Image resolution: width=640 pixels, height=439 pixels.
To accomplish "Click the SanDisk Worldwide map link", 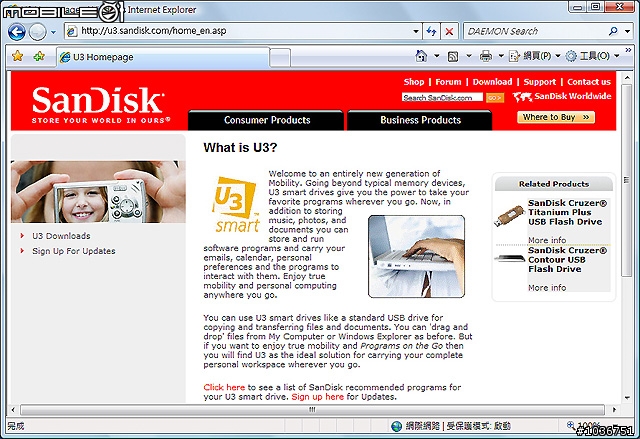I will [x=562, y=96].
